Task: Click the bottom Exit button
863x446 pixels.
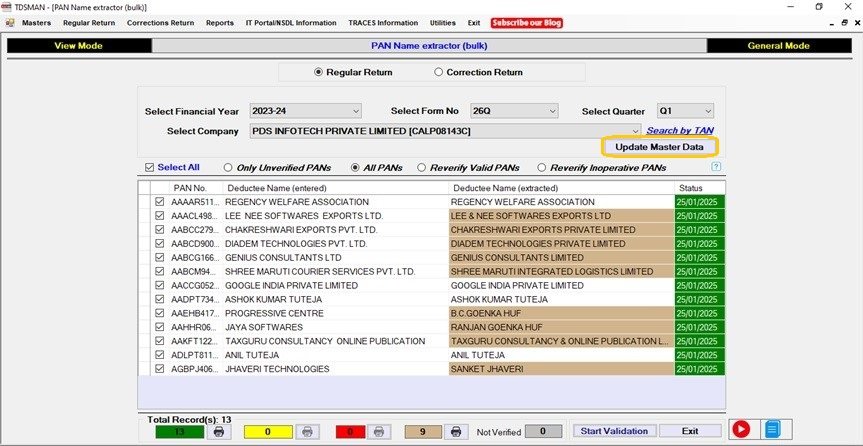Action: (x=690, y=431)
